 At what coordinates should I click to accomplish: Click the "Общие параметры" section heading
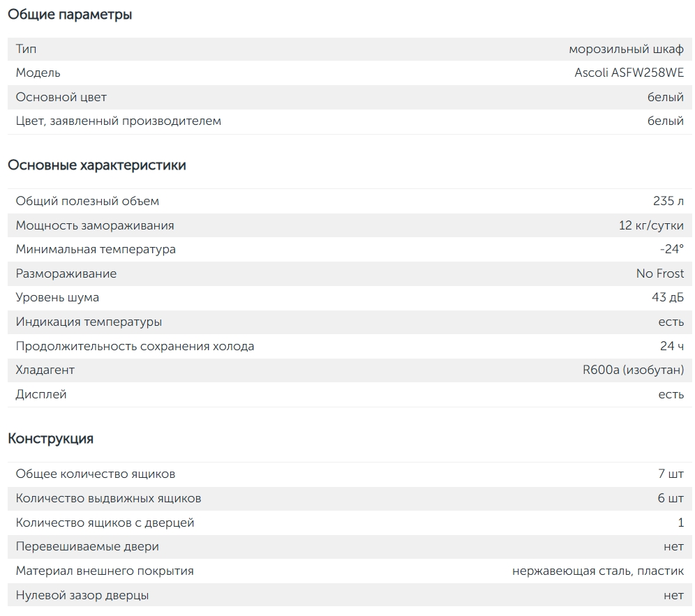click(70, 15)
